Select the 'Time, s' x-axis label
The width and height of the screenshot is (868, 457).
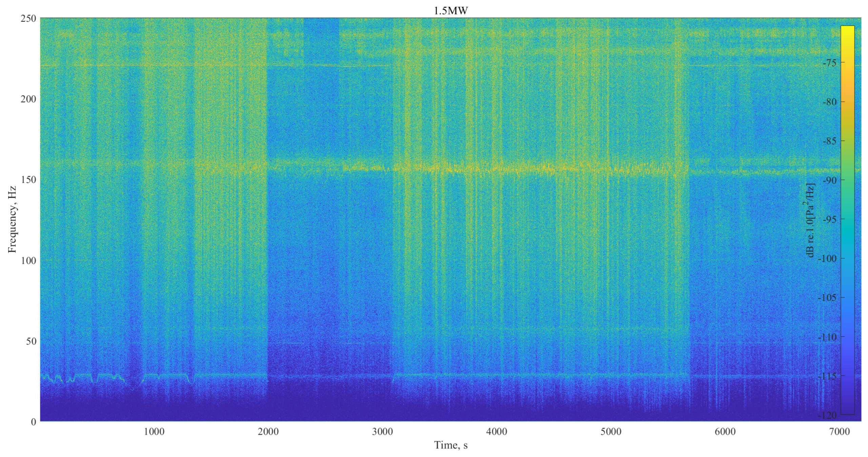click(x=450, y=445)
